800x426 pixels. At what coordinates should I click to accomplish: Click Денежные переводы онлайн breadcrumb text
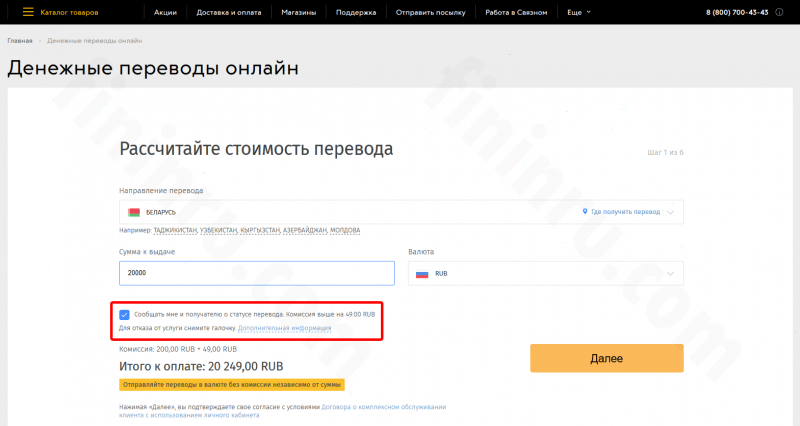click(94, 40)
